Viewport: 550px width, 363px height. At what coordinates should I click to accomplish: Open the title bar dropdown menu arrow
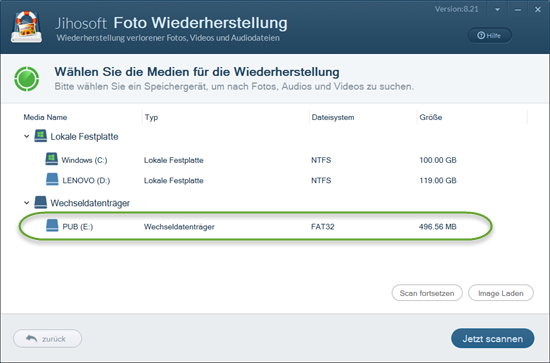[x=497, y=10]
